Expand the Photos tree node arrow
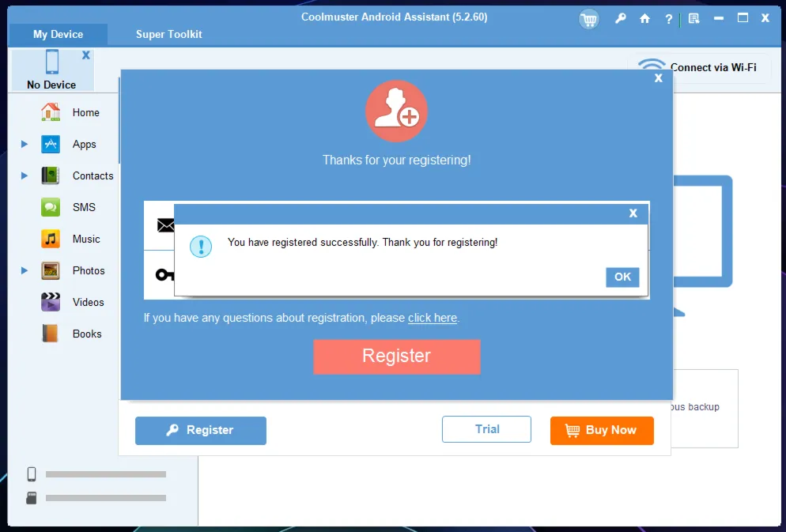The image size is (786, 532). 24,270
